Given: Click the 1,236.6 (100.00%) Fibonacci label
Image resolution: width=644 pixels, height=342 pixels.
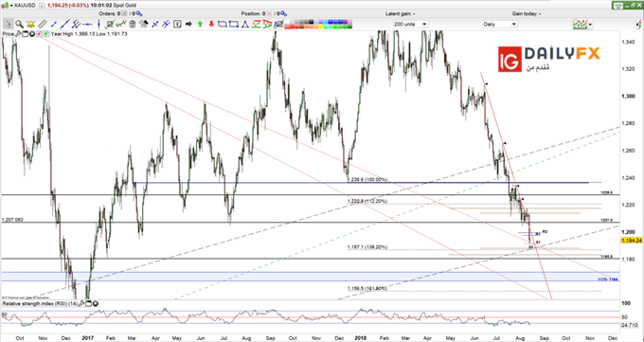Looking at the screenshot, I should pyautogui.click(x=367, y=180).
